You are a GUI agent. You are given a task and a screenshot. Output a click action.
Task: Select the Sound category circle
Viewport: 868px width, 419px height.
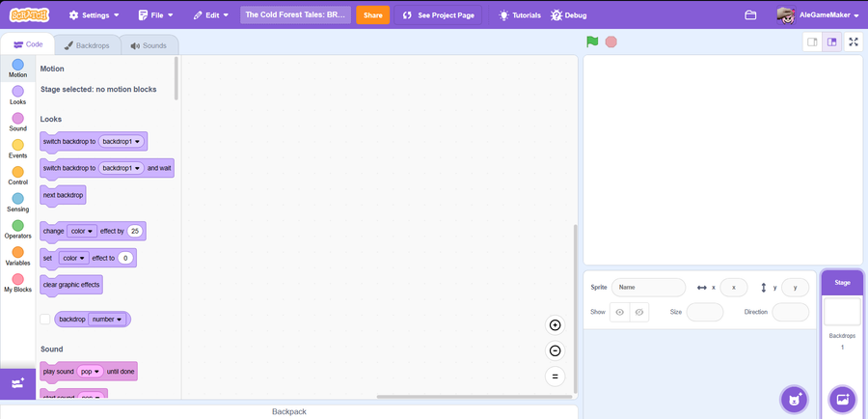point(17,118)
